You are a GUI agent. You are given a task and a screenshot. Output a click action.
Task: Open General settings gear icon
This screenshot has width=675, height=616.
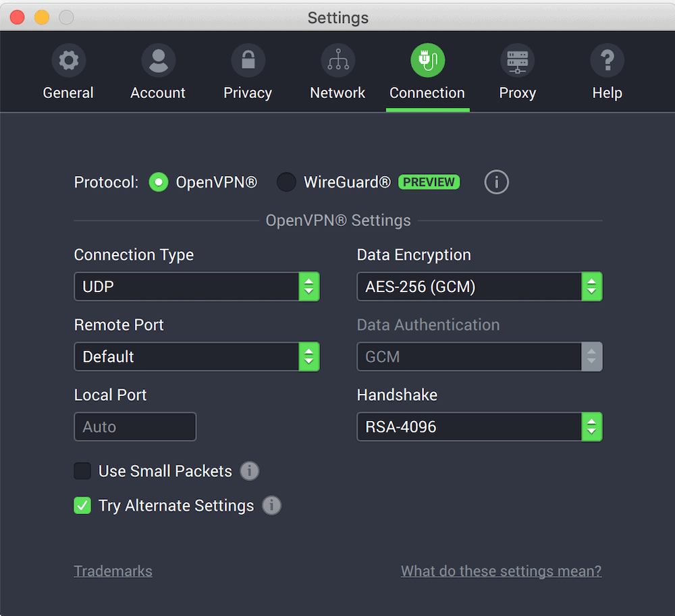coord(68,61)
